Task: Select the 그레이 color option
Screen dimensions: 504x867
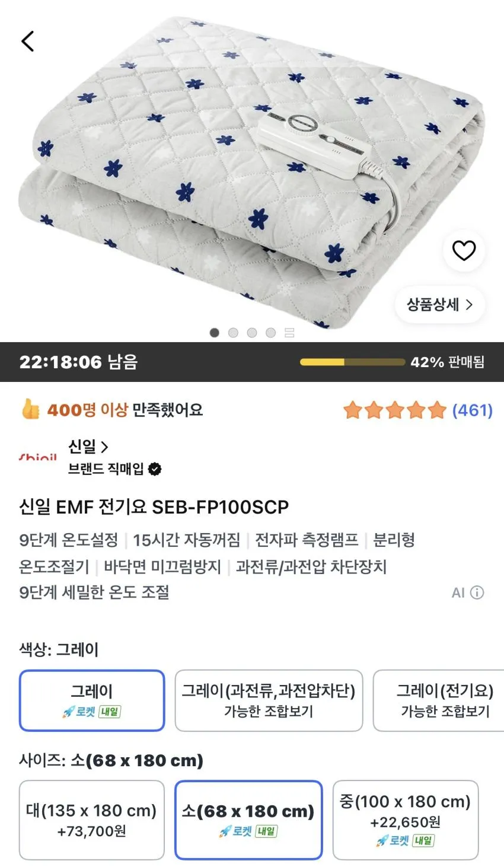Action: coord(92,700)
